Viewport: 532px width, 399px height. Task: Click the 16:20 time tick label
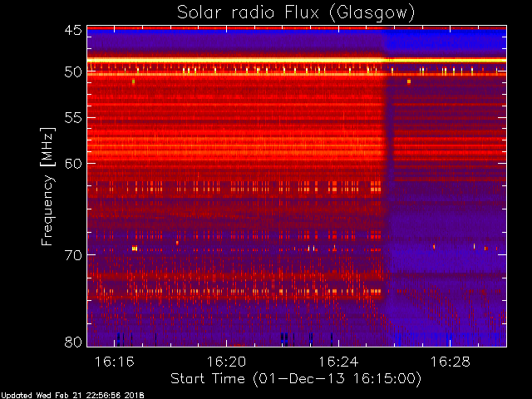[x=226, y=362]
